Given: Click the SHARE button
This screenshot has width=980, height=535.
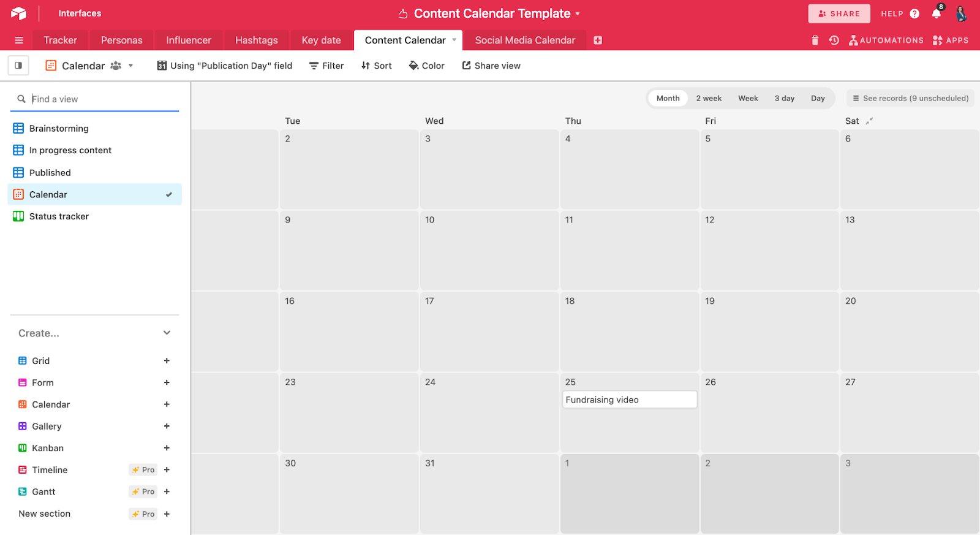Looking at the screenshot, I should (x=839, y=13).
